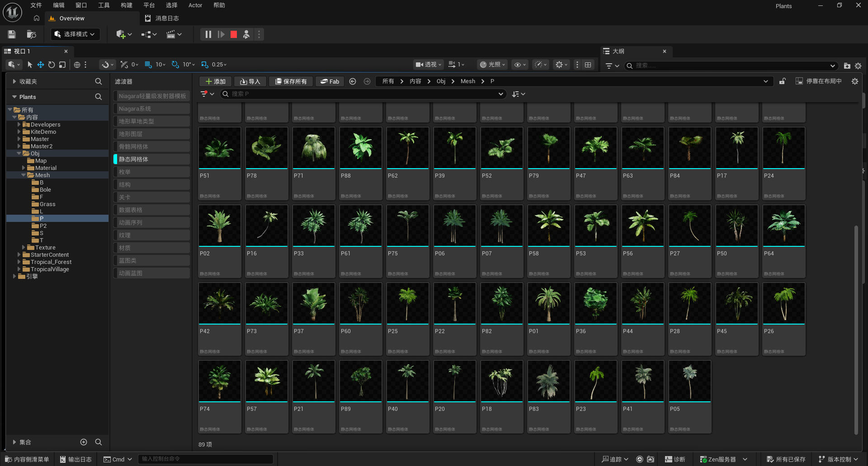Open the 文件 menu
The height and width of the screenshot is (466, 868).
click(x=36, y=5)
